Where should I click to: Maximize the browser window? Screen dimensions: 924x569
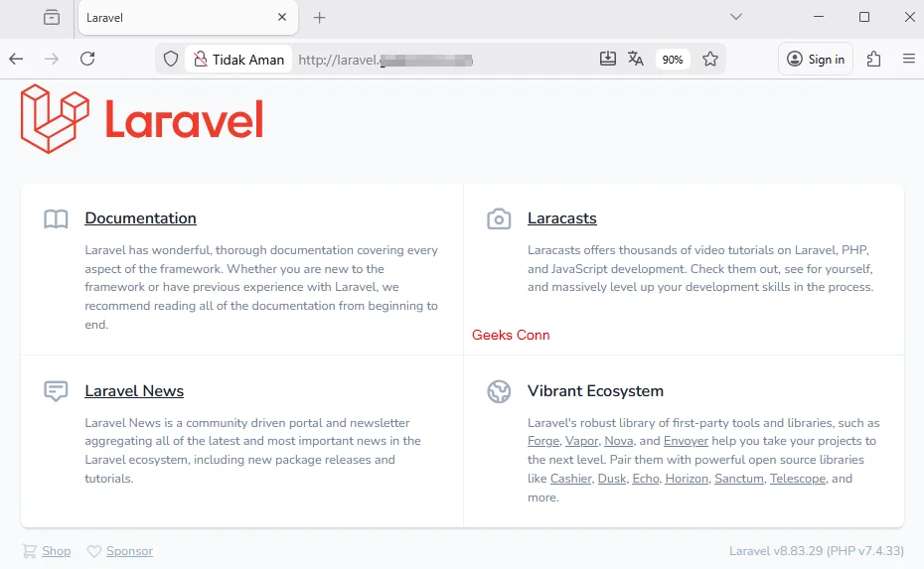[x=864, y=17]
